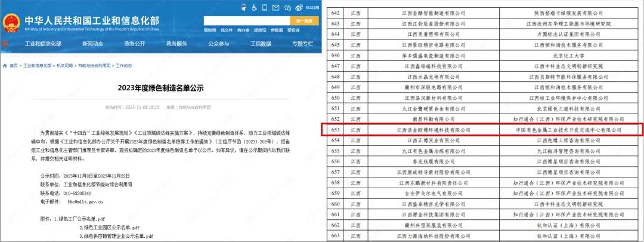Click the cell 江西金酷智能制造有限公司

coord(434,14)
